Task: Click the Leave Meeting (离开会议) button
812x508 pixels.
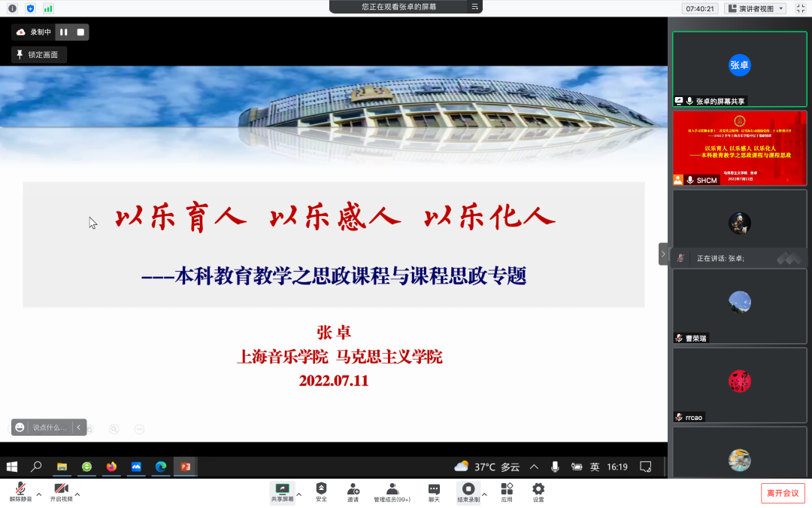Action: 783,493
